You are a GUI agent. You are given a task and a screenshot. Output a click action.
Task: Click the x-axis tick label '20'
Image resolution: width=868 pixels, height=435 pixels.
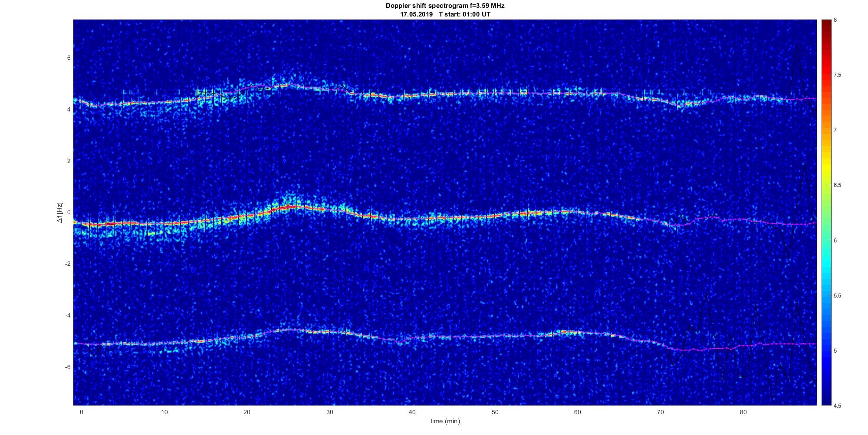tap(247, 412)
